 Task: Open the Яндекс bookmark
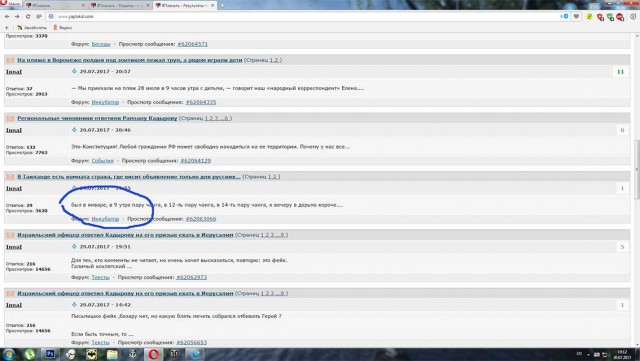(x=62, y=28)
